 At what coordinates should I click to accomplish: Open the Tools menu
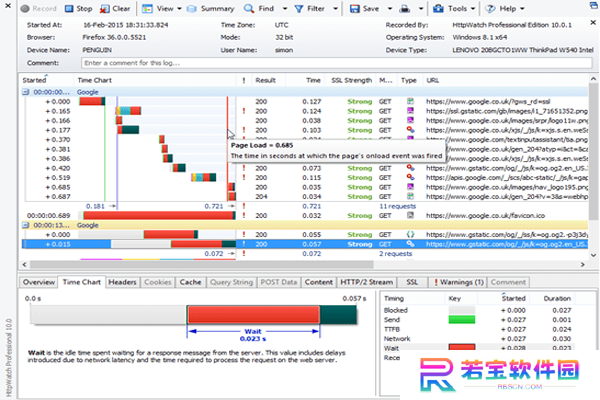[454, 8]
